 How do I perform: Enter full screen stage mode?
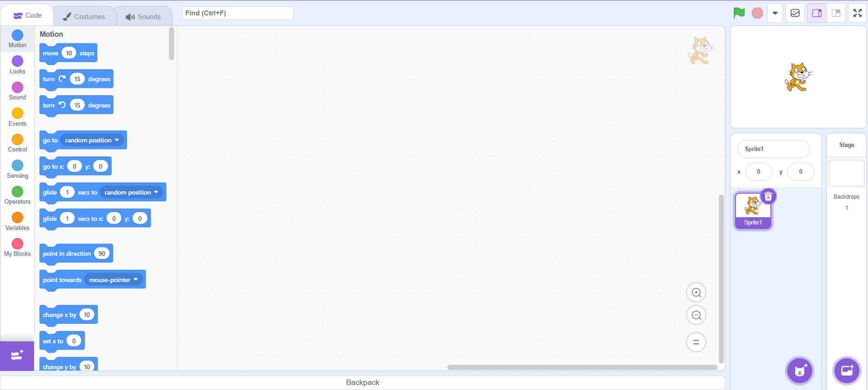pyautogui.click(x=858, y=13)
